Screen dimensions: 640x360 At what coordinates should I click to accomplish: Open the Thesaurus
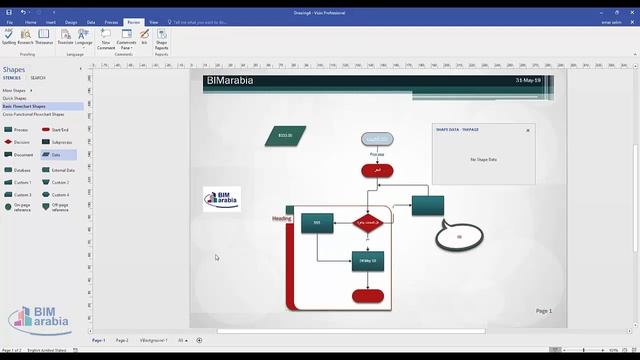click(44, 37)
